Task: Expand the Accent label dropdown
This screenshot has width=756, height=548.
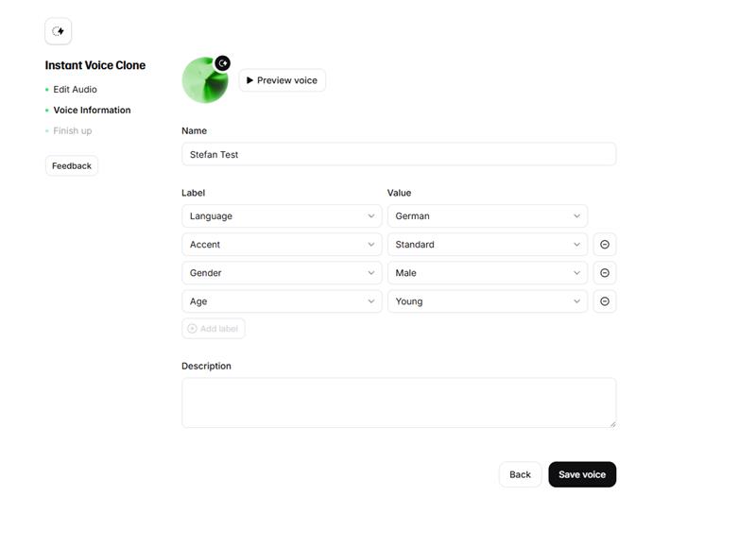Action: [282, 245]
